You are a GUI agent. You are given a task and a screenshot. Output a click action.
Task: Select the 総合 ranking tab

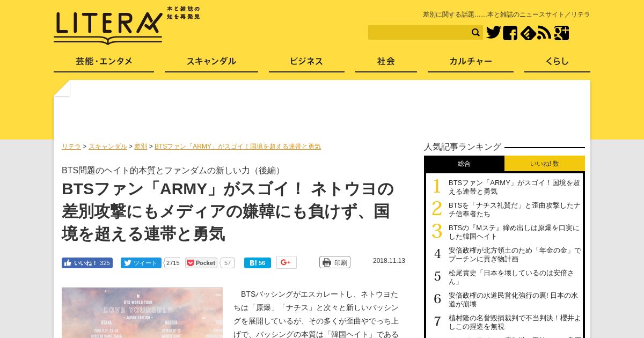click(x=464, y=164)
